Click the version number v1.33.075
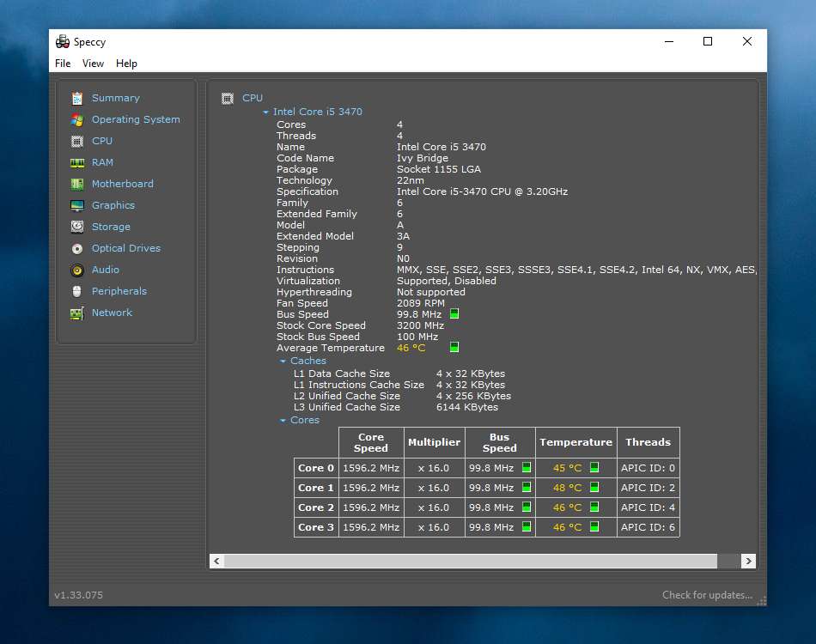The image size is (816, 644). click(x=78, y=595)
